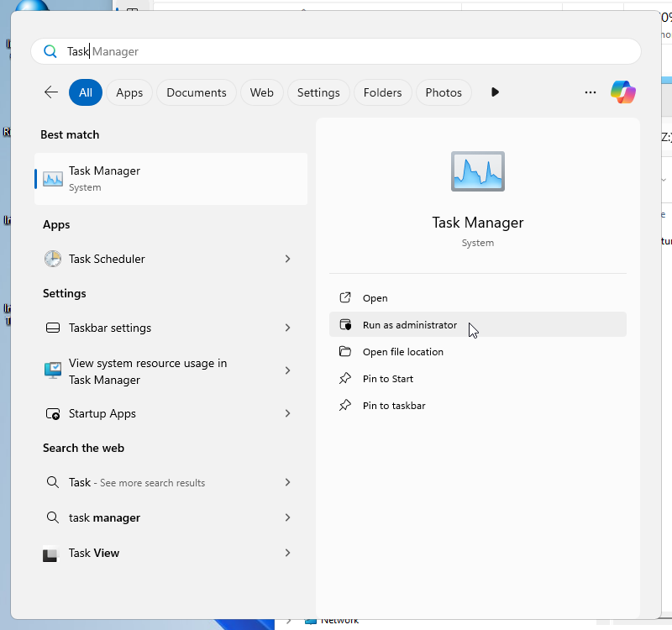Expand Task View result chevron
Image resolution: width=672 pixels, height=630 pixels.
287,554
